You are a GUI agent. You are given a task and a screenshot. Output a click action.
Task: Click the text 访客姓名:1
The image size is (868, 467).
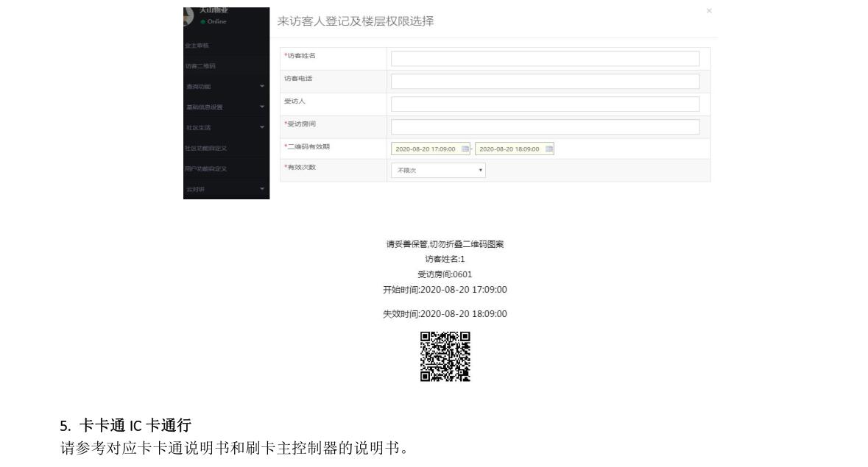tap(445, 259)
